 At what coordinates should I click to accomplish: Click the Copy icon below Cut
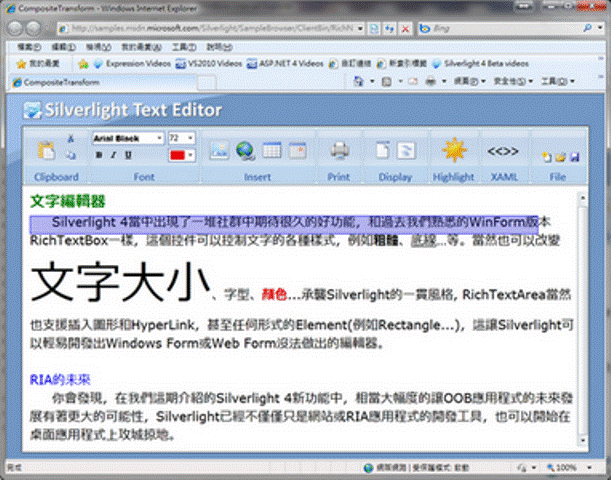click(71, 155)
